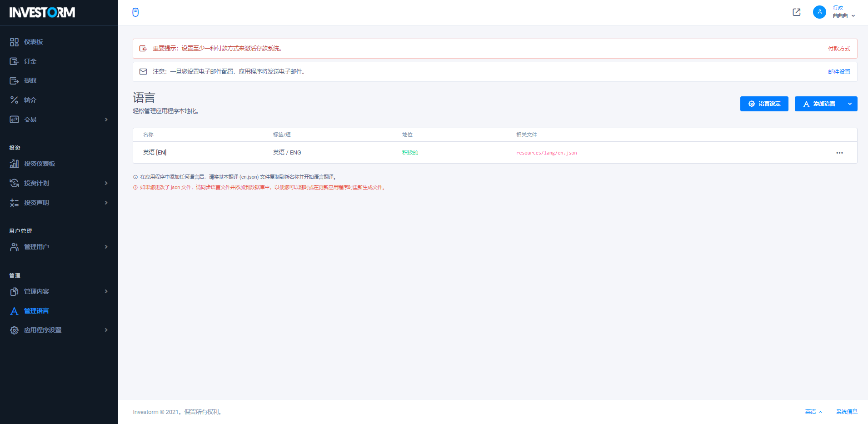Expand the 投资计划 sidebar submenu
The width and height of the screenshot is (868, 424).
[106, 183]
